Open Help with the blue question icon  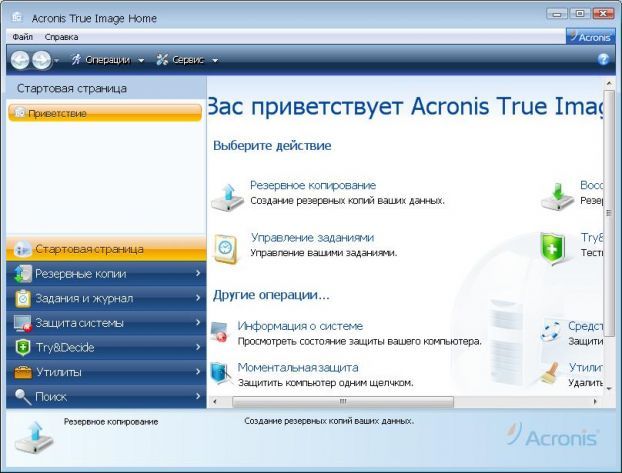tap(603, 60)
